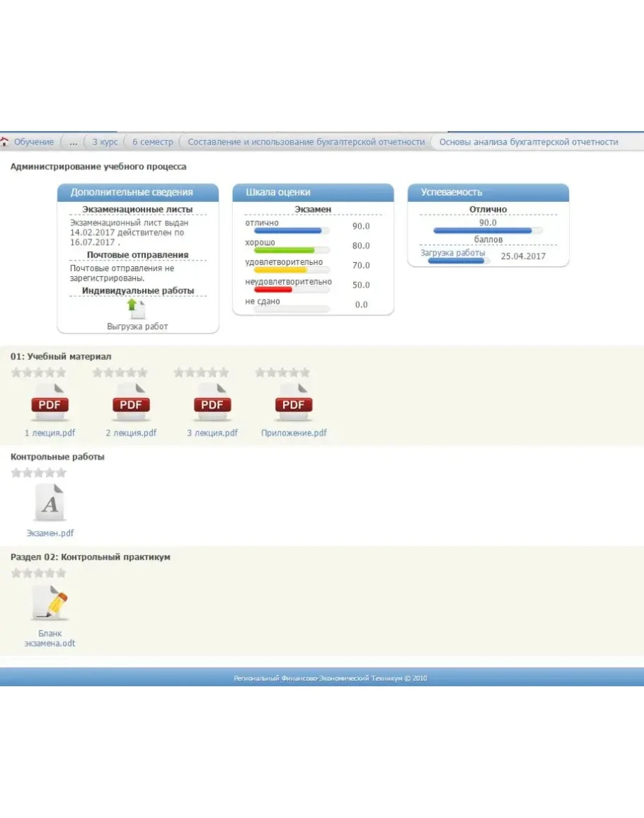
Task: Click the home icon in breadcrumb
Action: click(5, 142)
